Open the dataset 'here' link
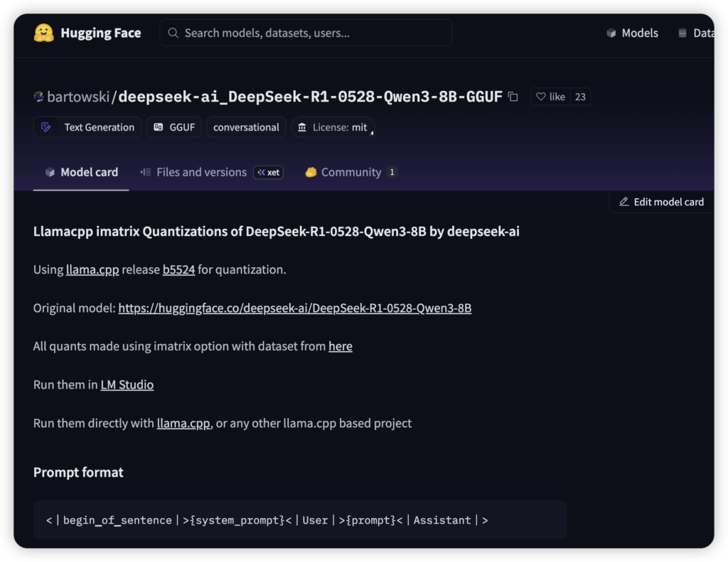Viewport: 728px width, 562px height. tap(341, 346)
